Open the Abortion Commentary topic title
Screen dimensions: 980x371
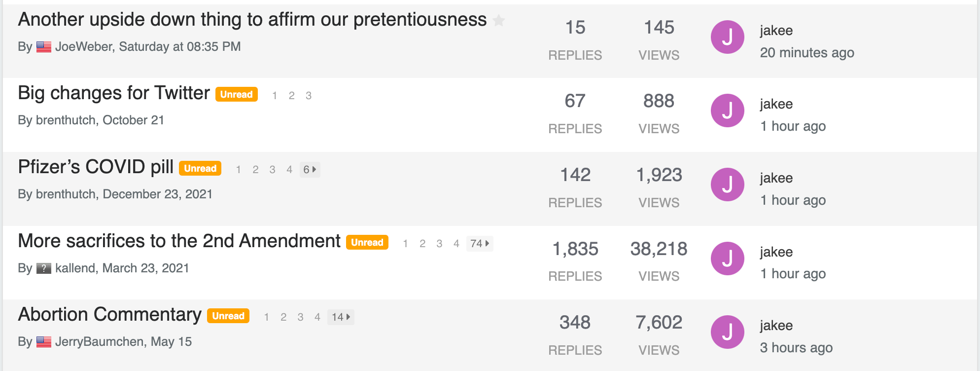(110, 315)
